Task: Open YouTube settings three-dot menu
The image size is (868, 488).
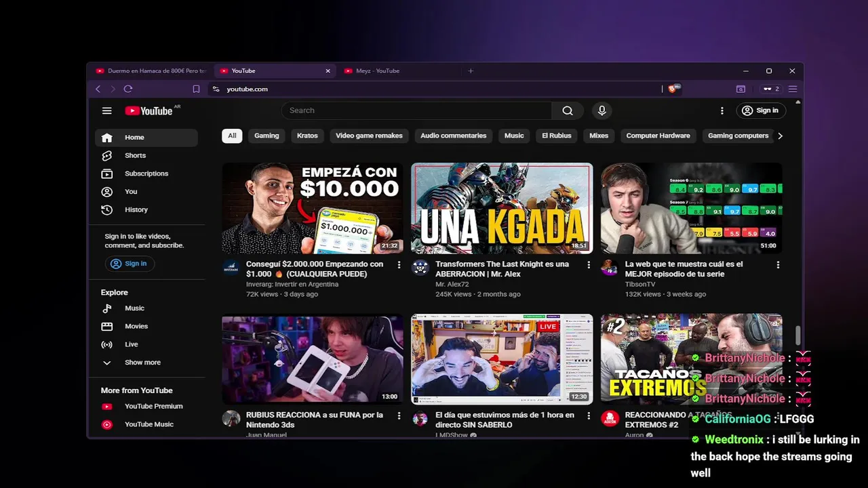Action: tap(722, 110)
